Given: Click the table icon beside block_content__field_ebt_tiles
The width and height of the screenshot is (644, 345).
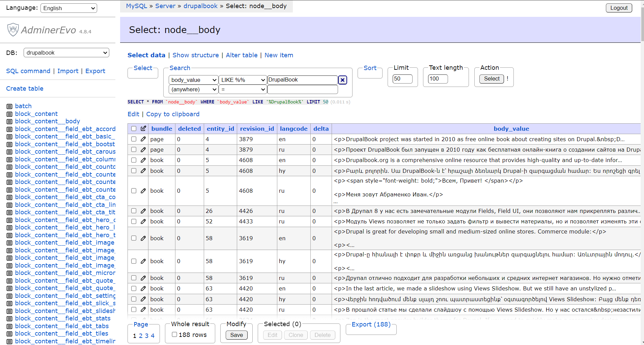Looking at the screenshot, I should 9,334.
